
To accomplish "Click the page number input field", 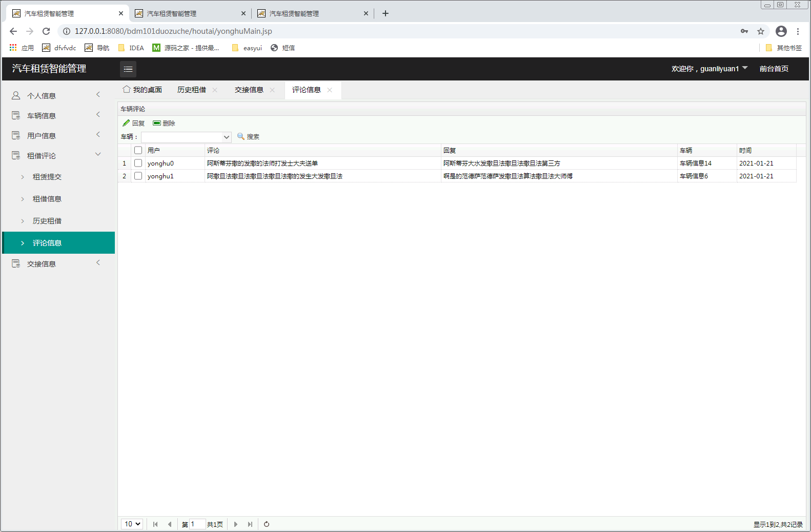I will (x=197, y=524).
